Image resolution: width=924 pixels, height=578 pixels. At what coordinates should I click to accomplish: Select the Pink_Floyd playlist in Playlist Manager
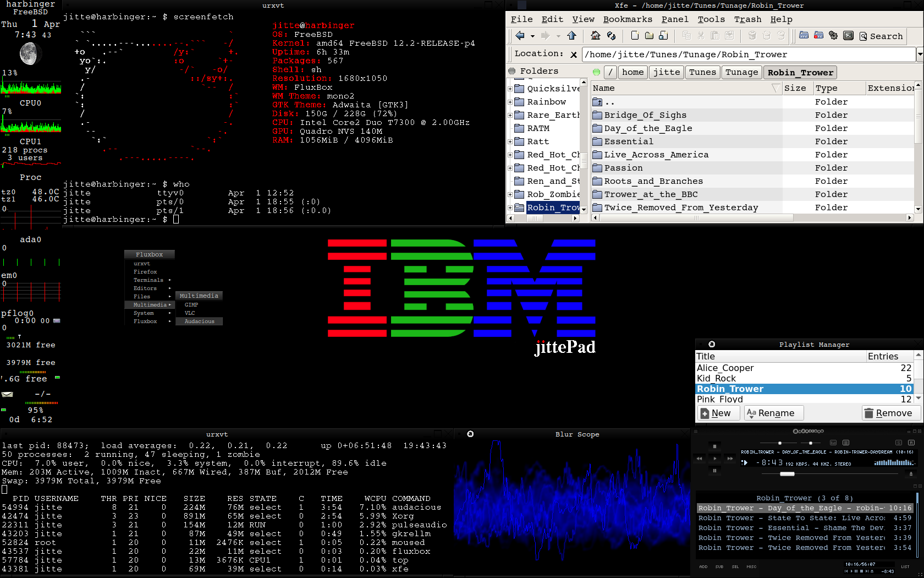coord(805,399)
